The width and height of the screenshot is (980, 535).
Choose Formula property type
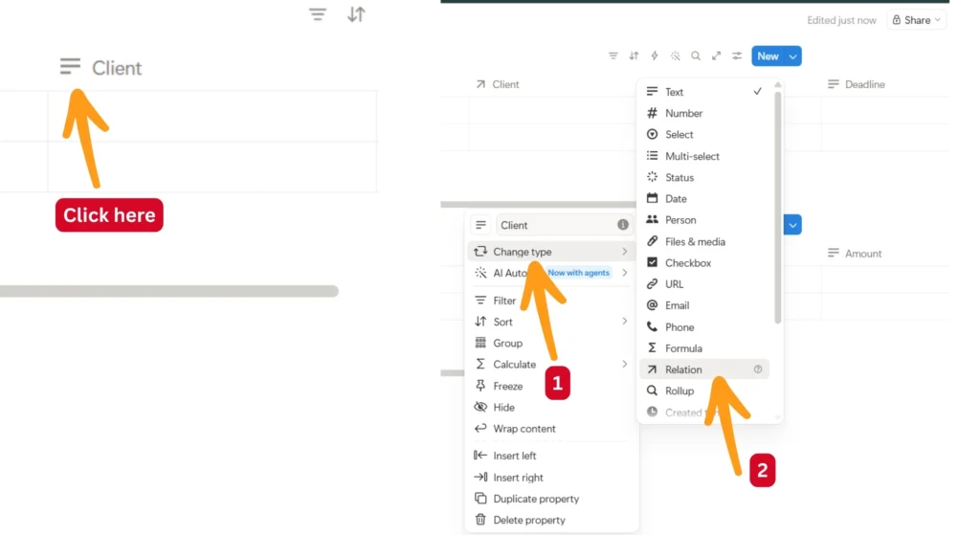tap(704, 348)
